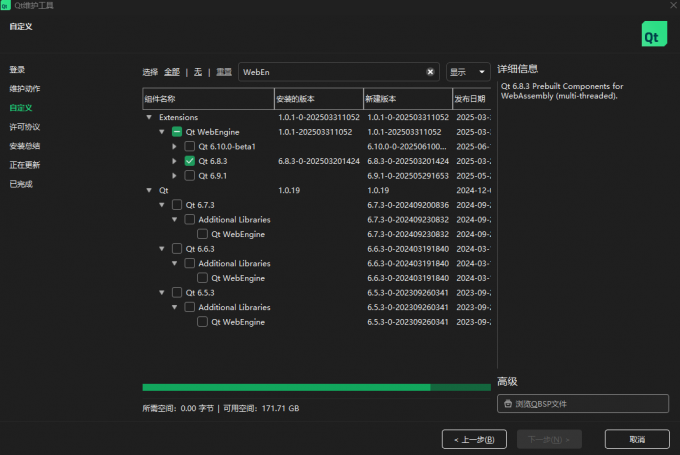Collapse Additional Libraries under Qt 6.7.3
The image size is (680, 455).
(x=174, y=219)
